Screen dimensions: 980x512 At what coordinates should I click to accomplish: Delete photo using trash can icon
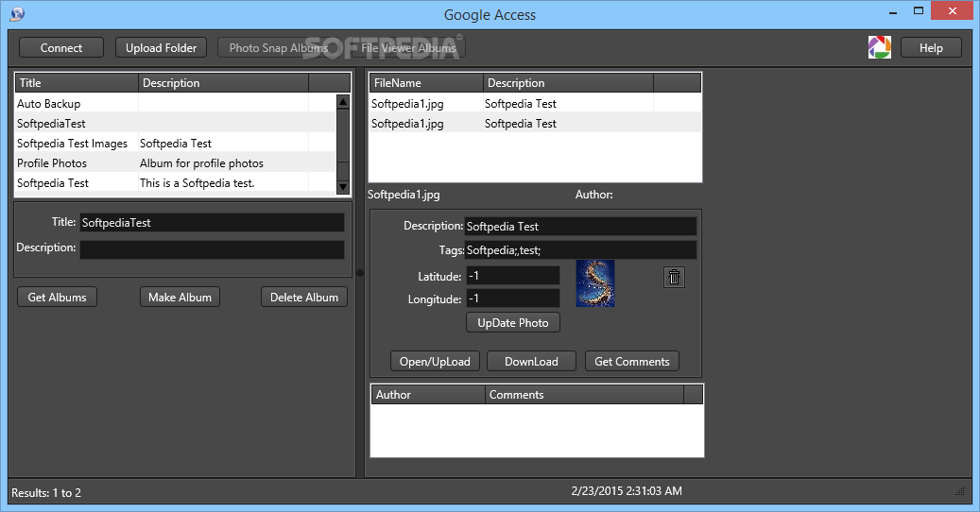tap(674, 277)
